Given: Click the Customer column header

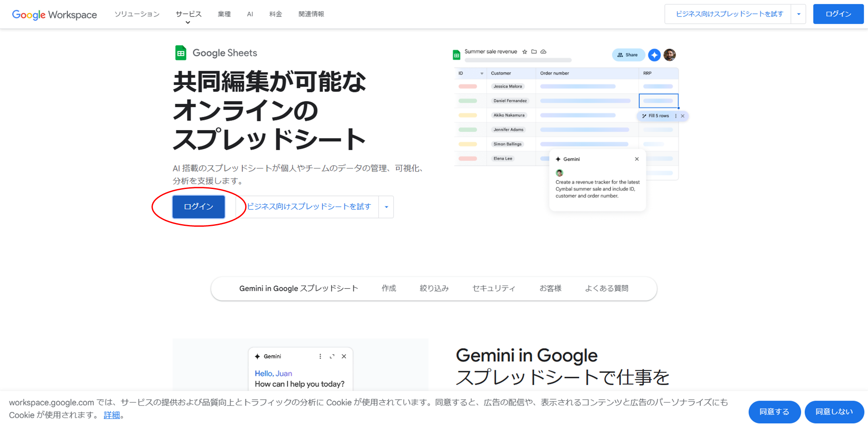Looking at the screenshot, I should tap(501, 73).
